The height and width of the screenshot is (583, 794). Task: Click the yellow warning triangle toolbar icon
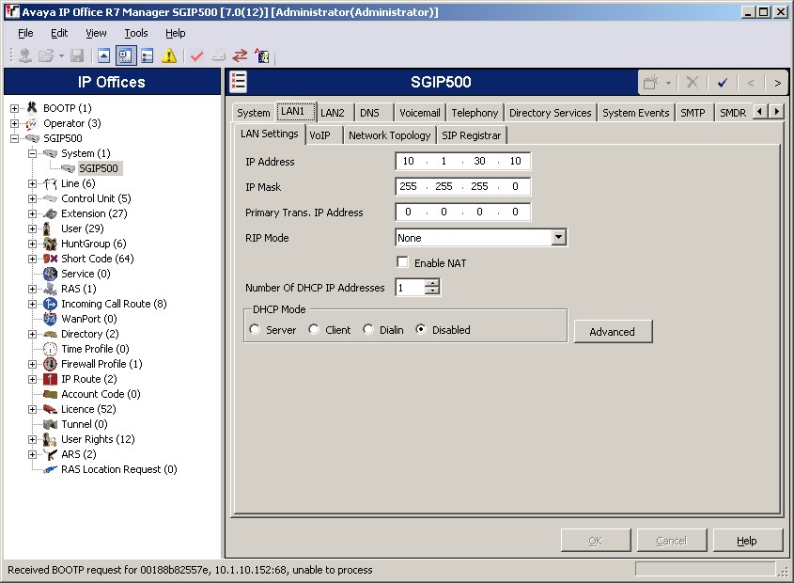click(x=169, y=56)
